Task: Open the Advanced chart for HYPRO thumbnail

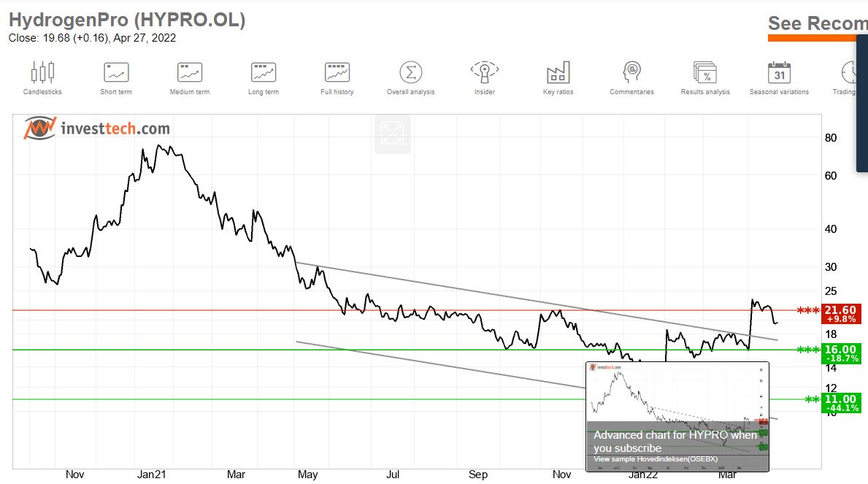Action: click(x=677, y=416)
